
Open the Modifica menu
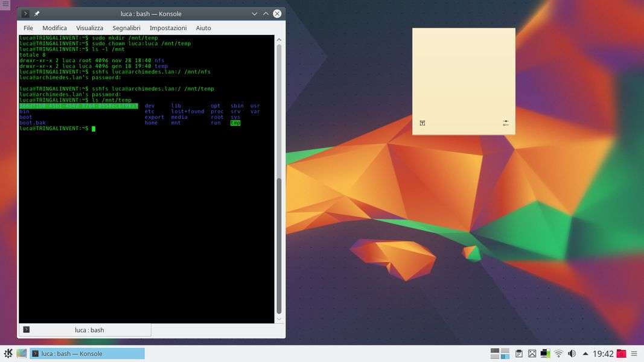(x=54, y=28)
